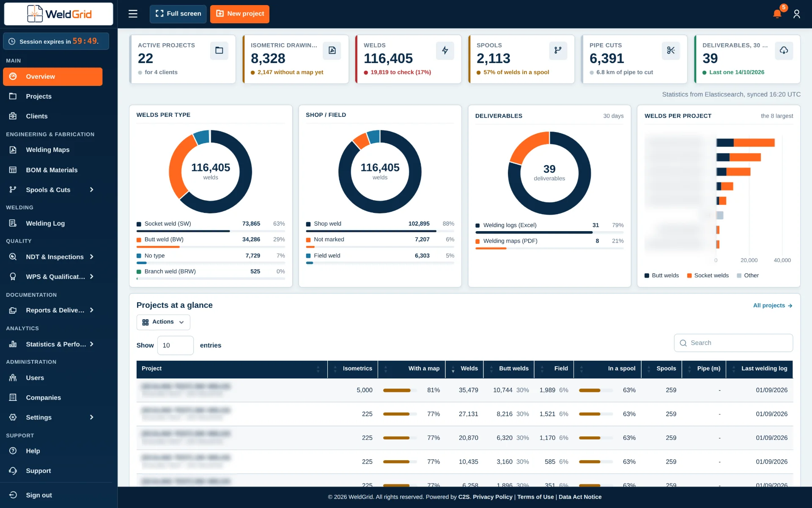Click the search magnifier icon

coord(683,343)
